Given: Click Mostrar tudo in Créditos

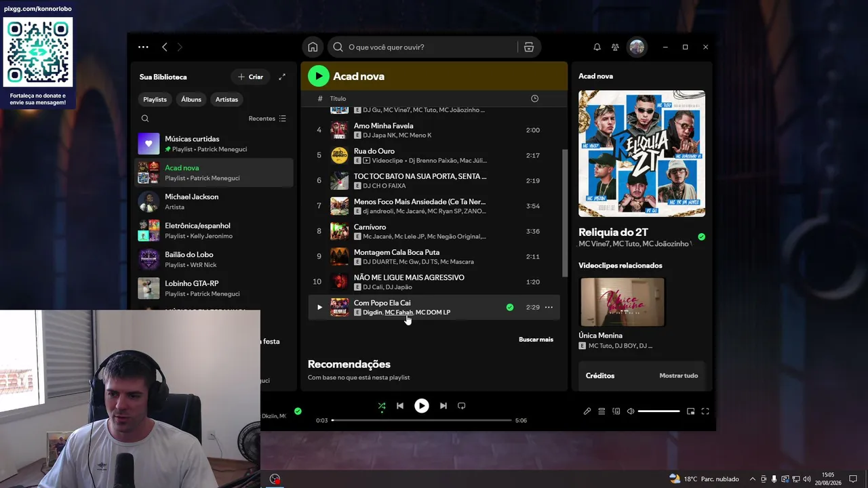Looking at the screenshot, I should click(678, 375).
